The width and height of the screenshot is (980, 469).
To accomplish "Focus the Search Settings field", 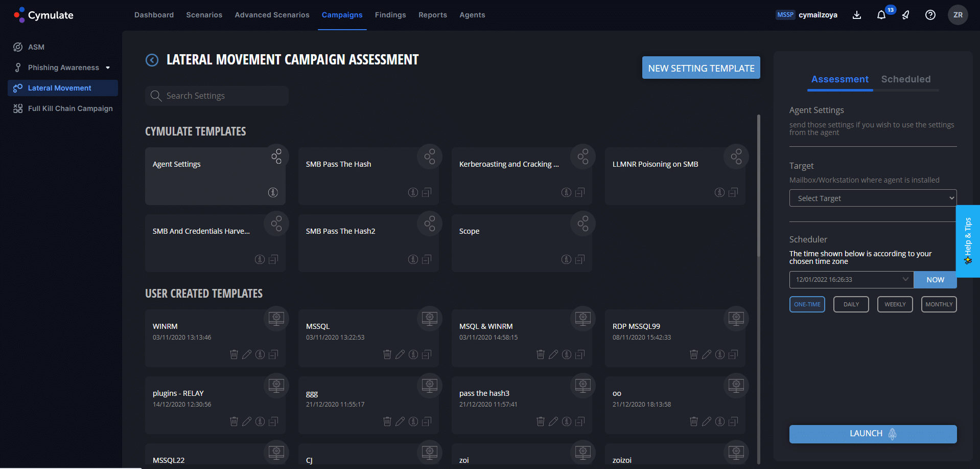I will [x=217, y=96].
